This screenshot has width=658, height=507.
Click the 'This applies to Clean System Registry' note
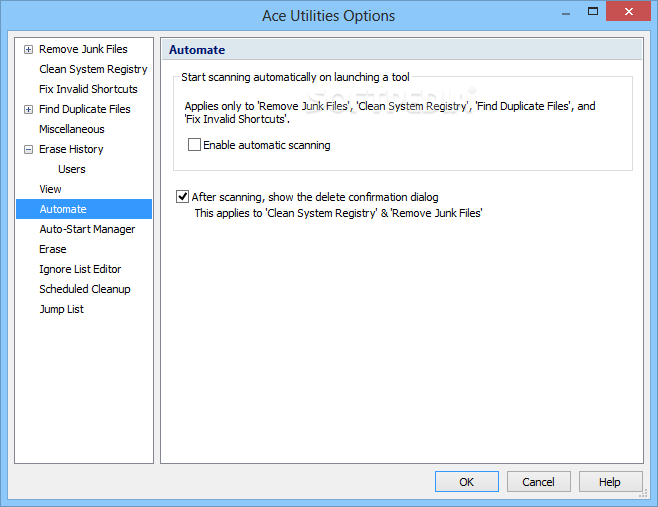pos(338,213)
